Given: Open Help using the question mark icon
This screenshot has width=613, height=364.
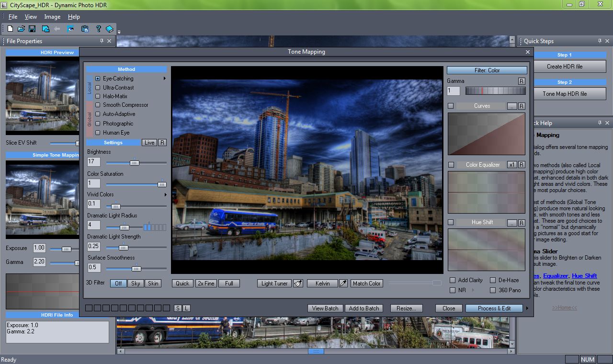Looking at the screenshot, I should click(99, 28).
